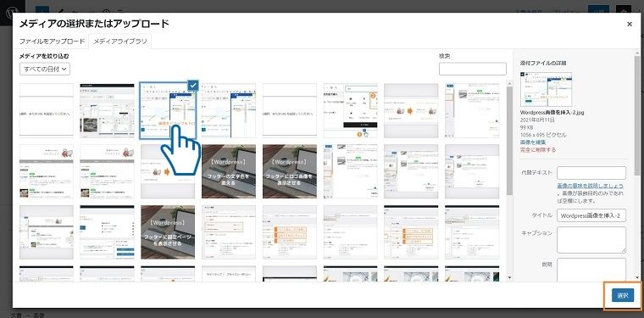Click the media grid vertical scrollbar
Image resolution: width=644 pixels, height=318 pixels.
510,140
